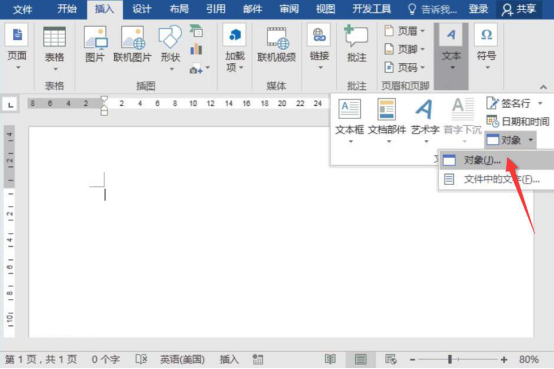Screen dimensions: 554x369
Task: Open the 页面 pages dropdown
Action: (17, 47)
